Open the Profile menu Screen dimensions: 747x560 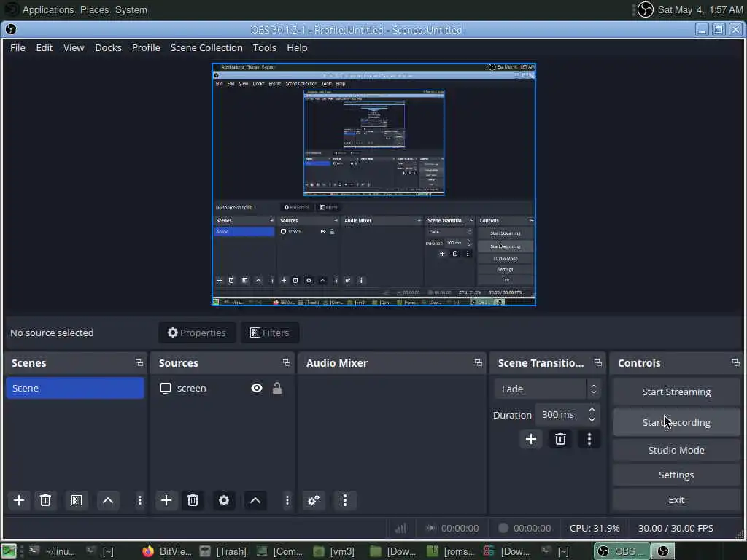(146, 47)
